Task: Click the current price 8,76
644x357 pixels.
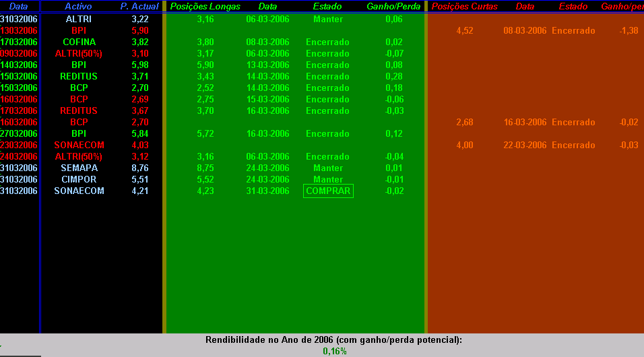Action: pyautogui.click(x=140, y=168)
